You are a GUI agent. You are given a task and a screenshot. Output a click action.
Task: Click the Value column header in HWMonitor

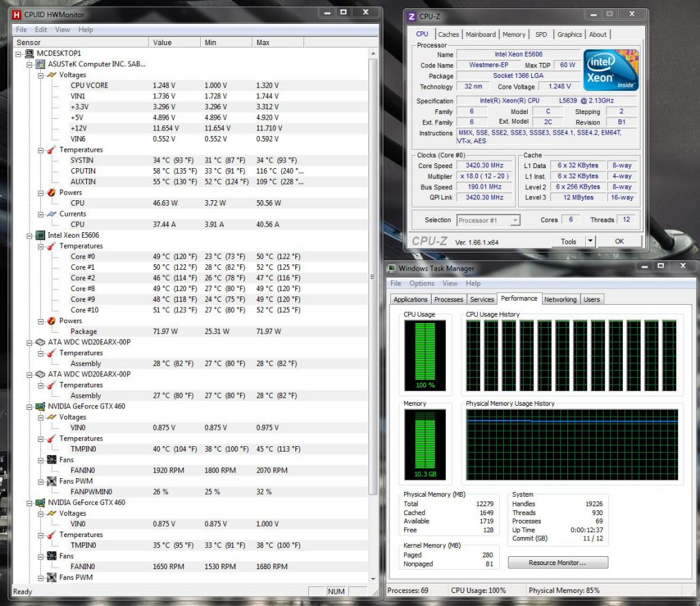174,42
